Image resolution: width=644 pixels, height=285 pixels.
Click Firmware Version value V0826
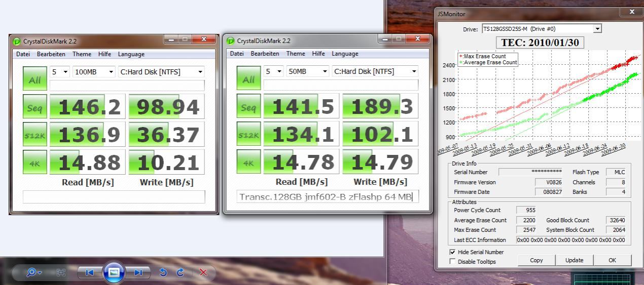(x=549, y=182)
